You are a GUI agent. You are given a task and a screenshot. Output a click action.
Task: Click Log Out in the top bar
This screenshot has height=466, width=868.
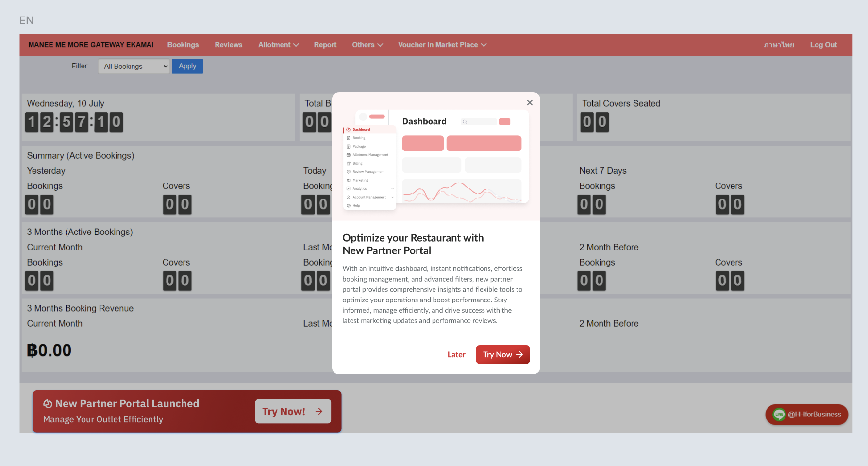[x=823, y=45]
